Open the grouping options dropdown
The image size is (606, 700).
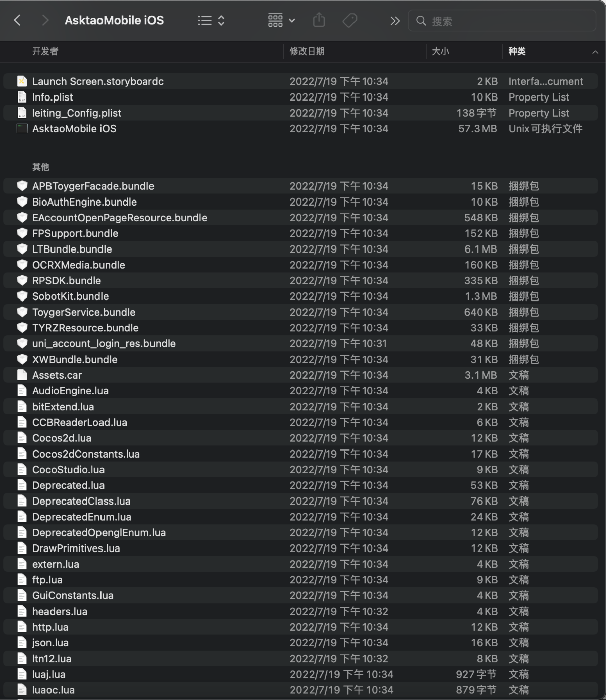tap(281, 20)
